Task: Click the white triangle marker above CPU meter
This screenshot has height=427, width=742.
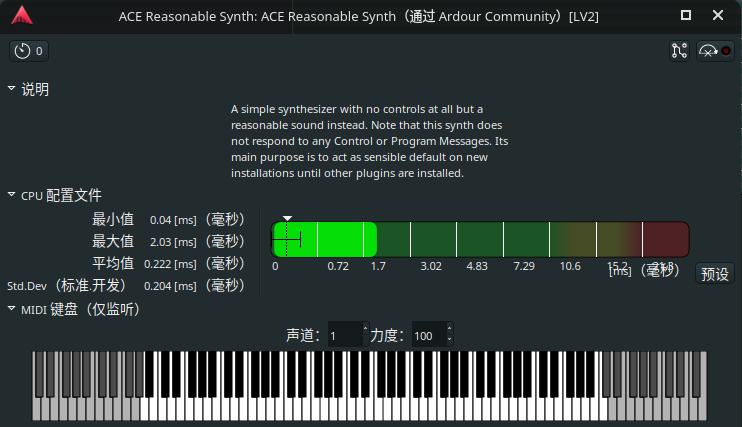Action: pos(287,218)
